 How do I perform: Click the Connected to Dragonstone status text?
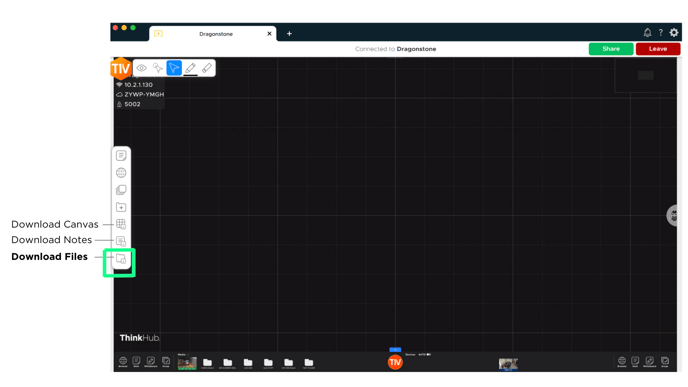tap(395, 49)
